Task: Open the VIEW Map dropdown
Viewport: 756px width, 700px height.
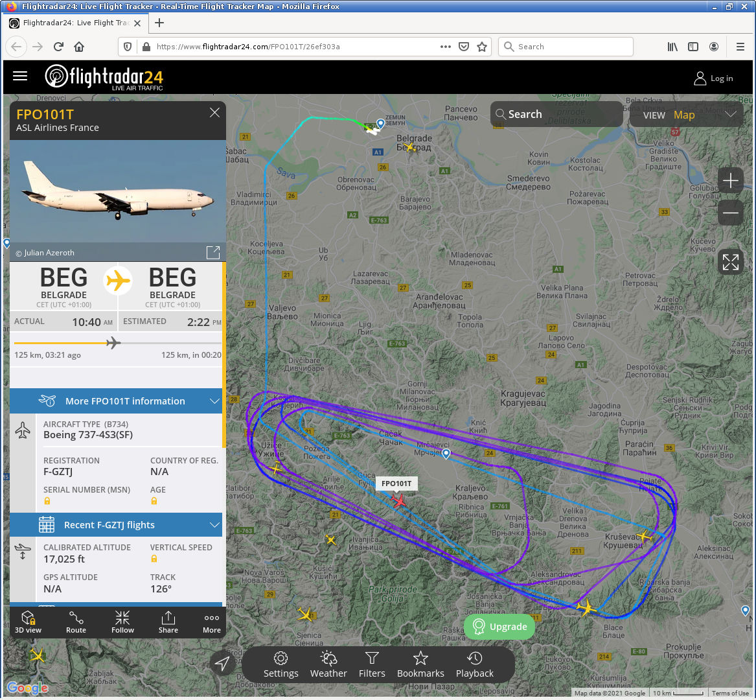Action: (x=687, y=115)
